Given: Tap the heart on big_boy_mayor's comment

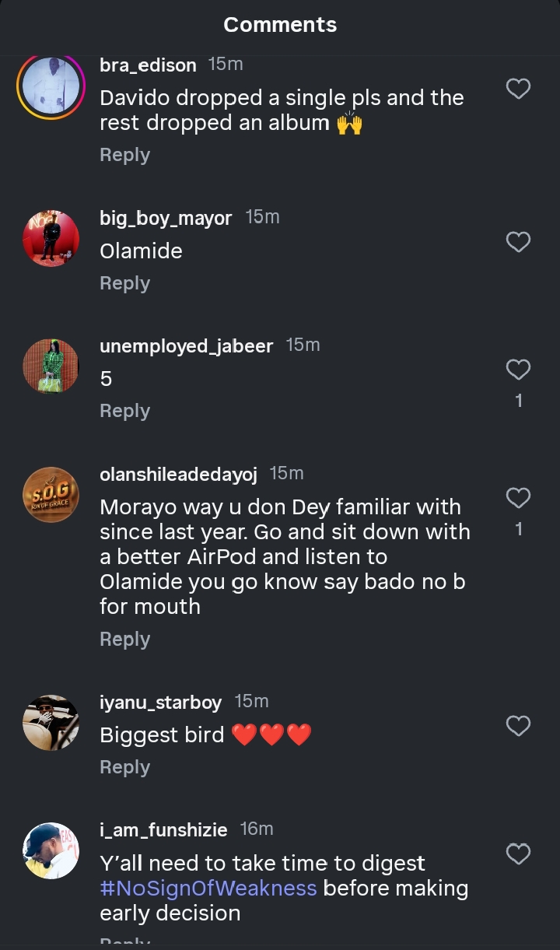Looking at the screenshot, I should point(518,242).
